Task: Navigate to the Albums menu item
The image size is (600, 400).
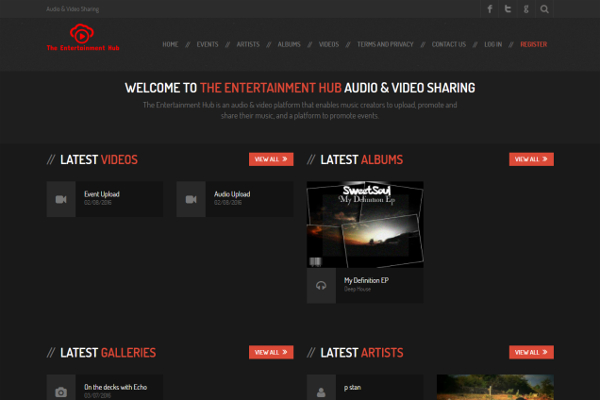Action: (x=289, y=45)
